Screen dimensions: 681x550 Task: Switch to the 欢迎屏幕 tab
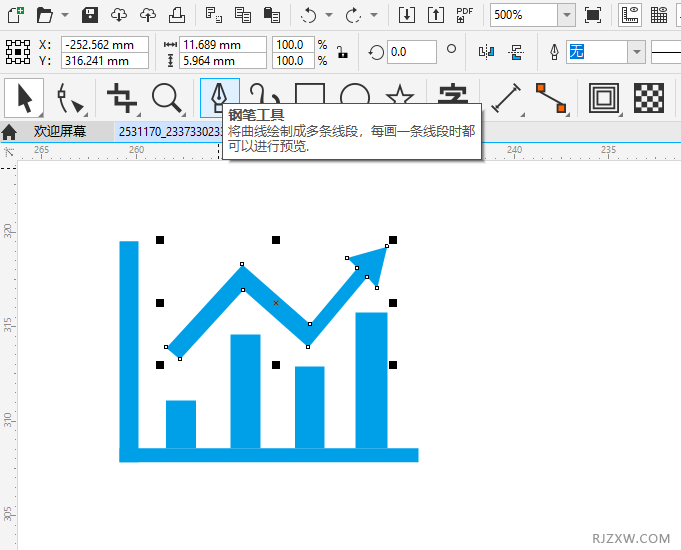(60, 131)
